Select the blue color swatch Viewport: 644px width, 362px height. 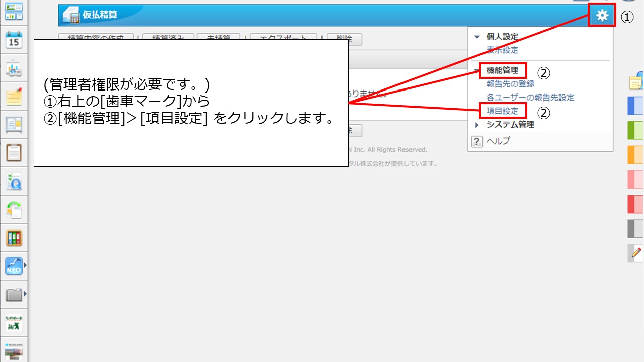click(x=636, y=106)
